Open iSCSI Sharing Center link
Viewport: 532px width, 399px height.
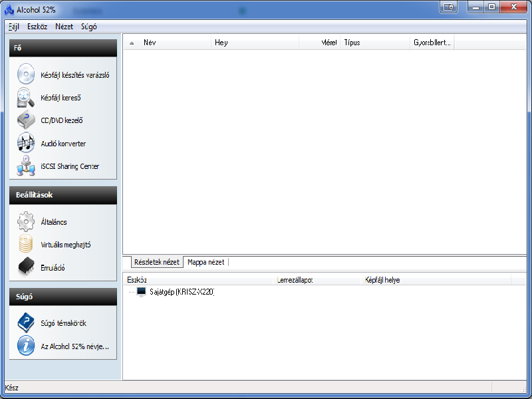70,166
